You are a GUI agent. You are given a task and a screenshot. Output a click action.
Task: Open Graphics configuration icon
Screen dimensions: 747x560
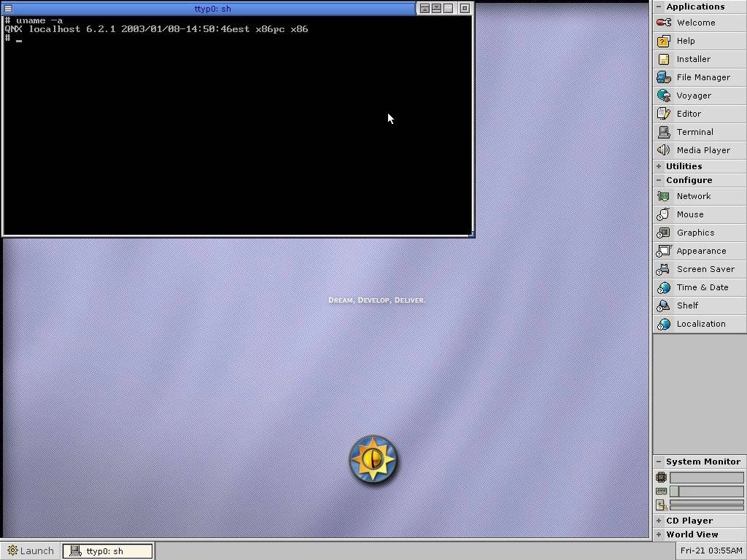point(664,233)
